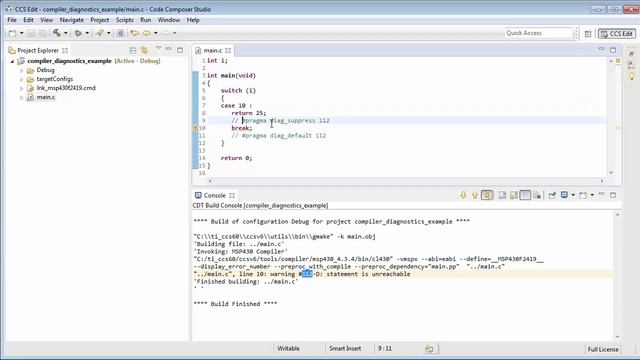Expand the lnk_msp430f2419.cmd item
Screen dimensions: 640x360
pos(22,88)
